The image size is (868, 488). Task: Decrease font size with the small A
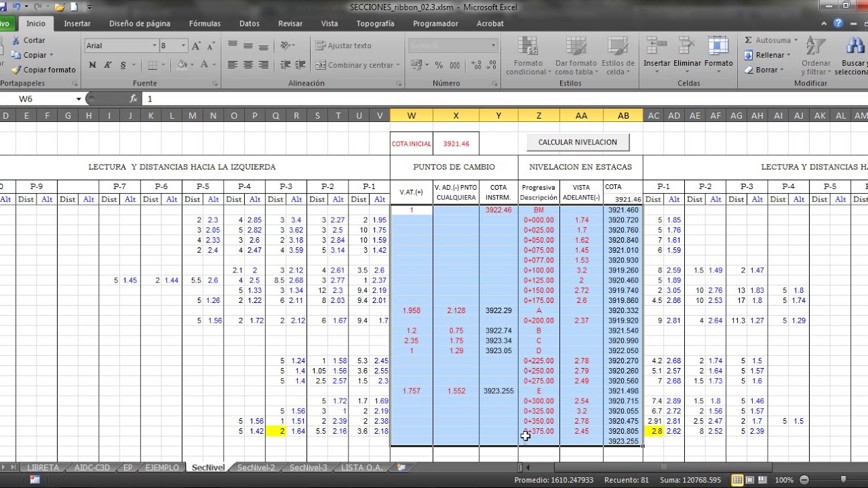pos(211,46)
